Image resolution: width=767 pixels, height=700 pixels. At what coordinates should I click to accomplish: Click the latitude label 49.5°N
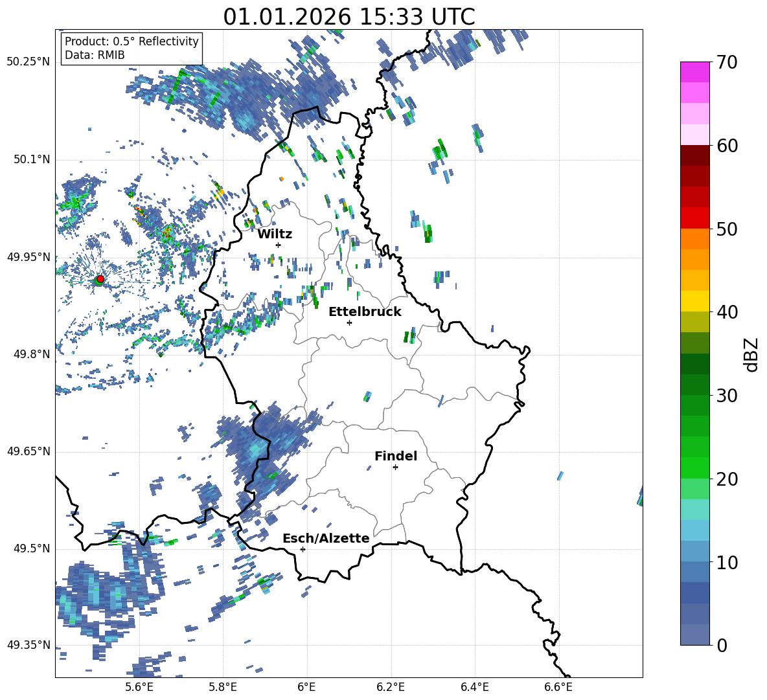(32, 548)
